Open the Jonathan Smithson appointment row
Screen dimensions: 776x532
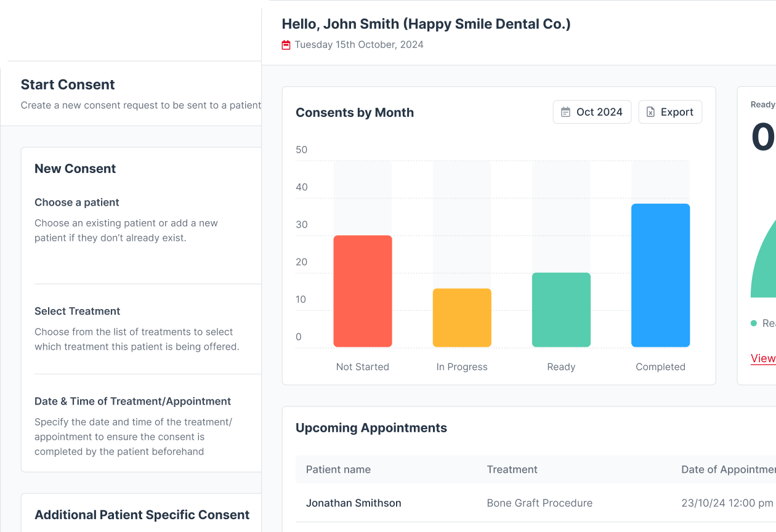tap(536, 503)
